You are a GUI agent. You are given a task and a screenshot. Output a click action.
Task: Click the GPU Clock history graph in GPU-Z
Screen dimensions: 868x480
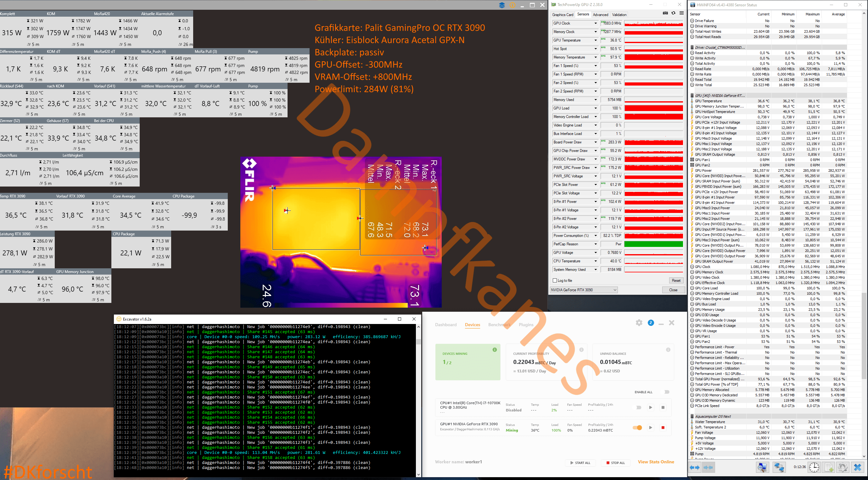pyautogui.click(x=653, y=23)
